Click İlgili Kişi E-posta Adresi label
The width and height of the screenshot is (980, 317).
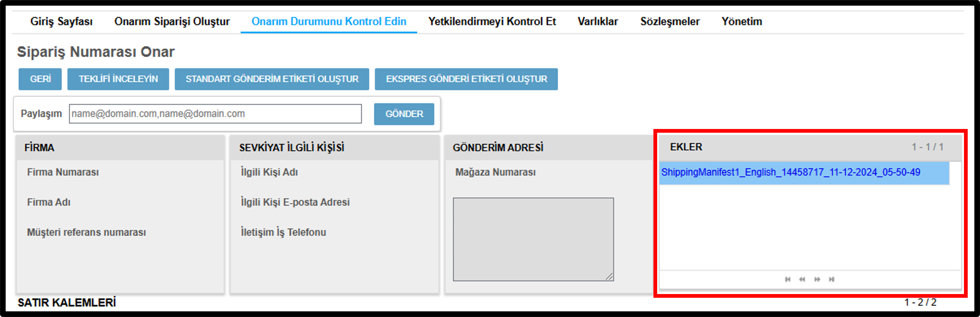(295, 202)
